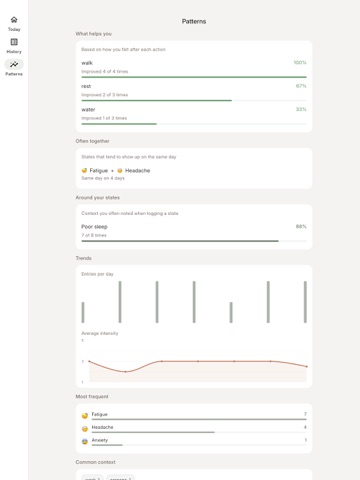Click the Poor sleep progress bar

tap(194, 241)
